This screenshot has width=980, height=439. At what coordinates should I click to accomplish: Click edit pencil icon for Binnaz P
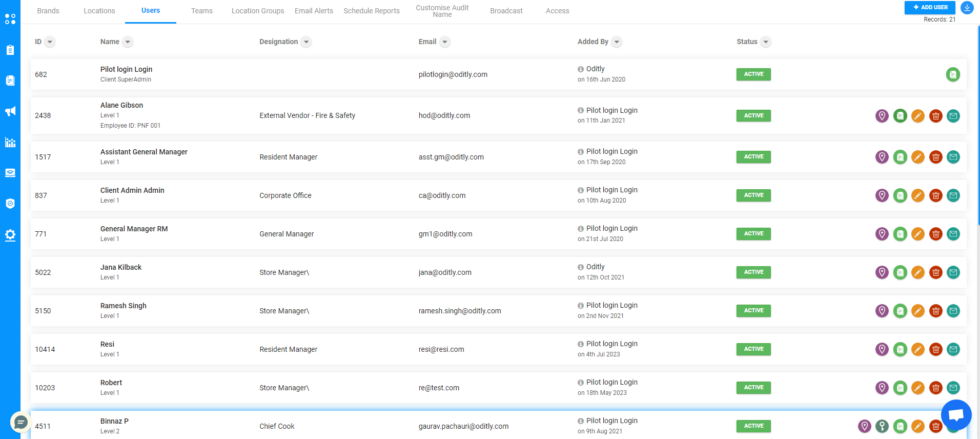918,426
